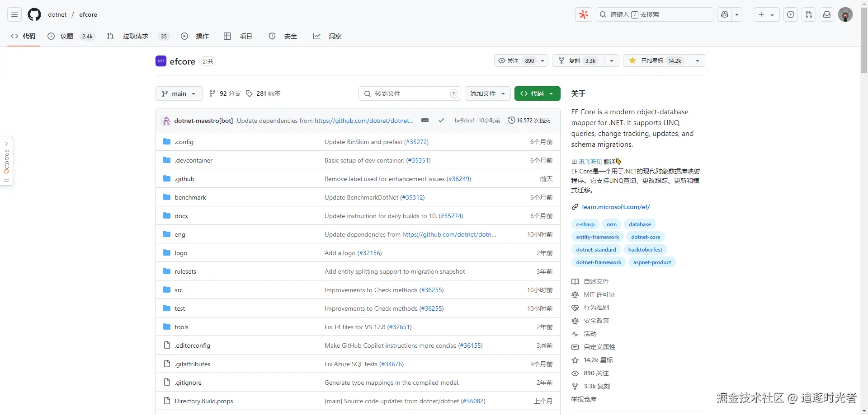This screenshot has height=415, width=868.
Task: Open the notifications inbox
Action: (x=827, y=14)
